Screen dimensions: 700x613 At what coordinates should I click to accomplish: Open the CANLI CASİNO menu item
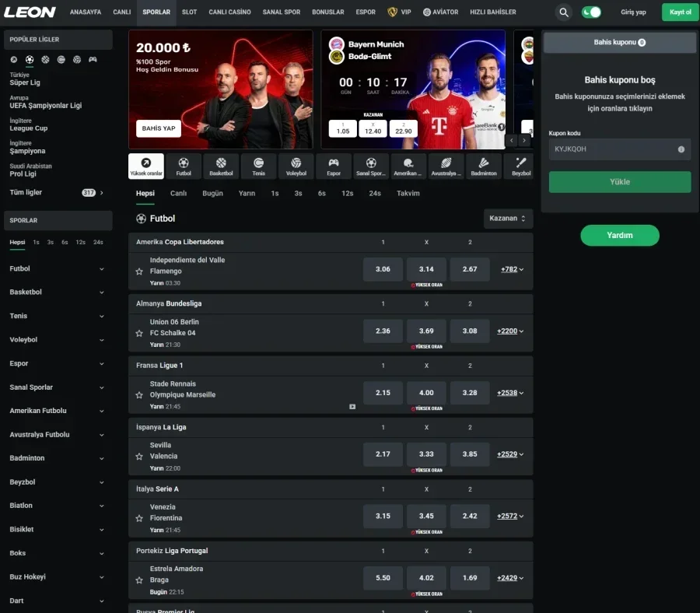tap(229, 12)
